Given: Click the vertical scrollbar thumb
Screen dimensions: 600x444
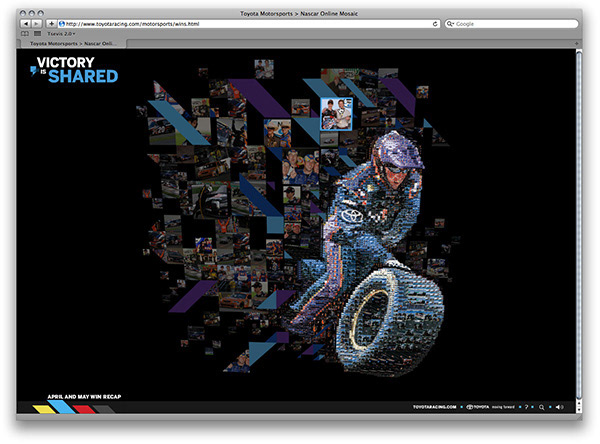Looking at the screenshot, I should click(x=579, y=225).
